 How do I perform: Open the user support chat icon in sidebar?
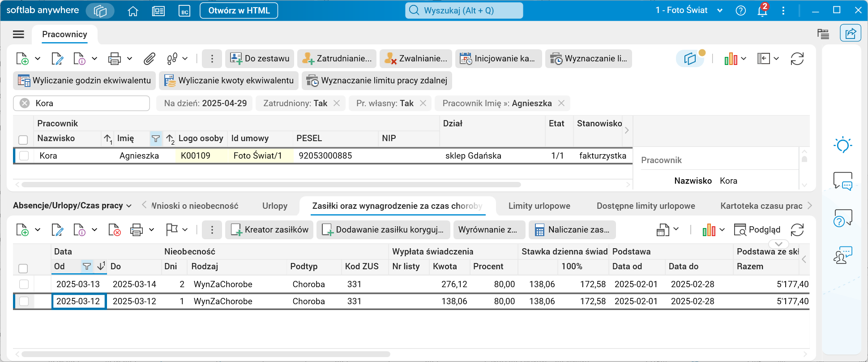point(843,255)
